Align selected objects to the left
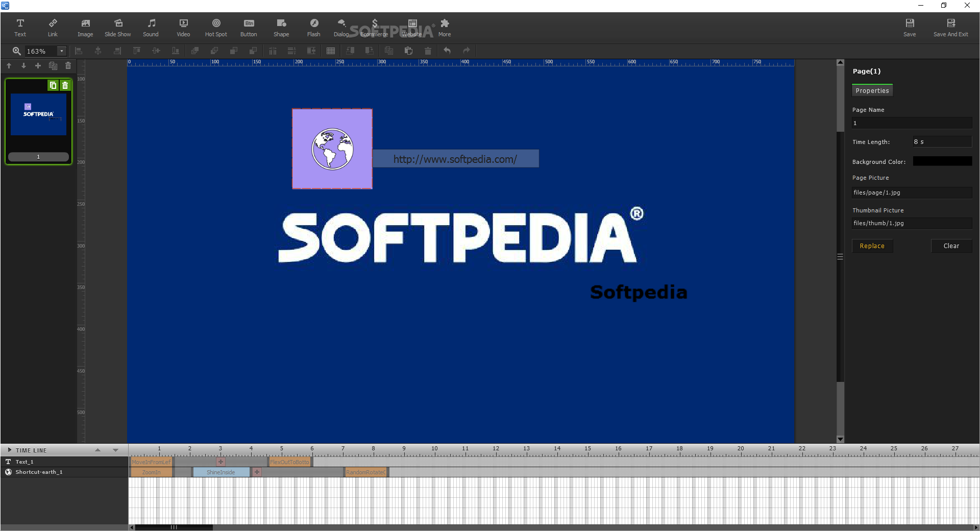 click(79, 51)
